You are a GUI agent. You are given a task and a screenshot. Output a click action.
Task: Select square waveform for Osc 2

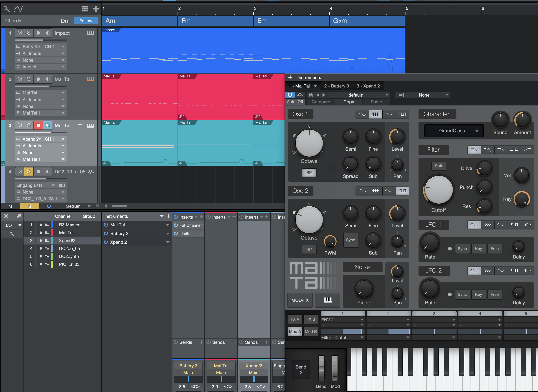coord(402,191)
